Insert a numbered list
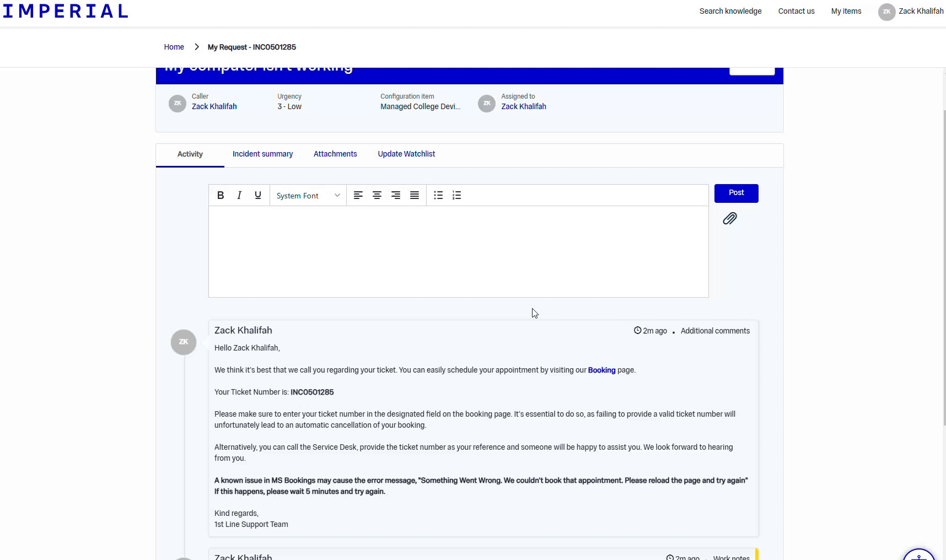Screen dimensions: 946x560 pyautogui.click(x=456, y=195)
